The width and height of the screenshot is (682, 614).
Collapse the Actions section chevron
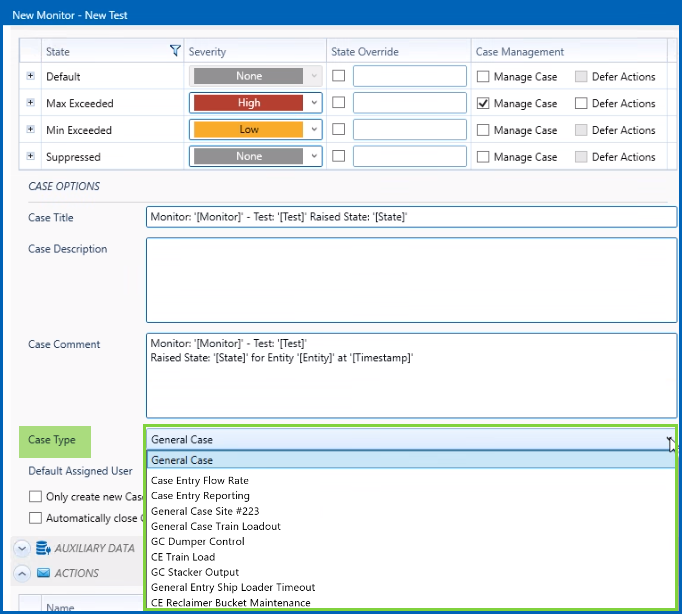(x=21, y=573)
